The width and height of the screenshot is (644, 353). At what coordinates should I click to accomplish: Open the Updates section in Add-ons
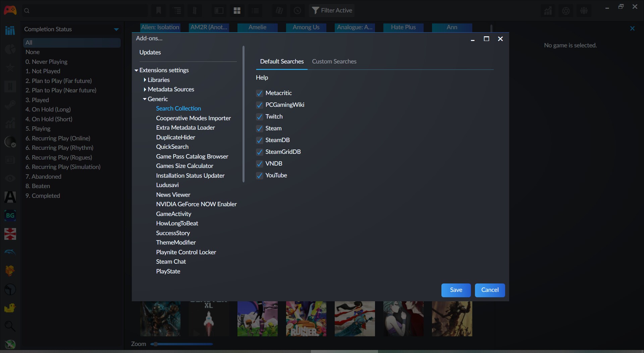150,52
